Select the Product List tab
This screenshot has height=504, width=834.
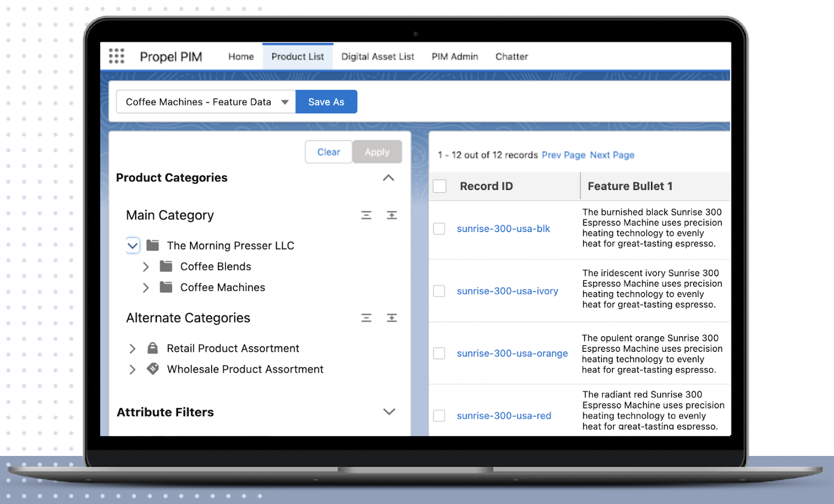298,56
